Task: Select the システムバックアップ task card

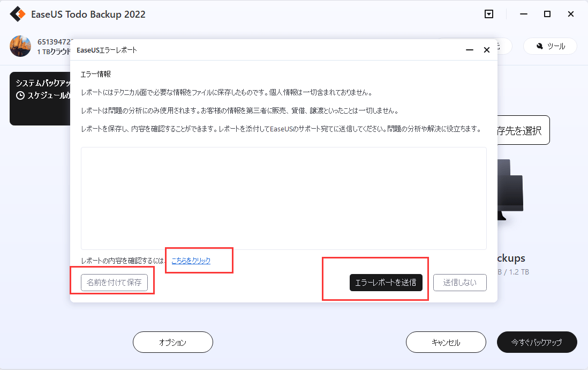Action: click(x=40, y=99)
